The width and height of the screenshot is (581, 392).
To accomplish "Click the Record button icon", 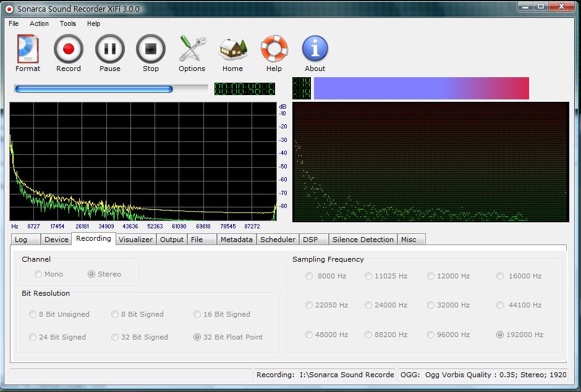I will coord(68,48).
